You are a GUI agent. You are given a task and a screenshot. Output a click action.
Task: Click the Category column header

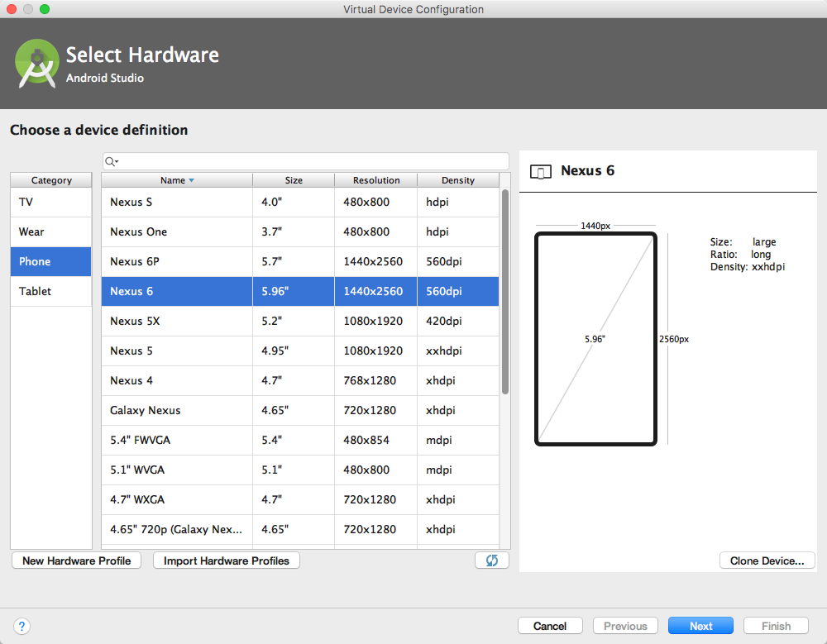(51, 180)
